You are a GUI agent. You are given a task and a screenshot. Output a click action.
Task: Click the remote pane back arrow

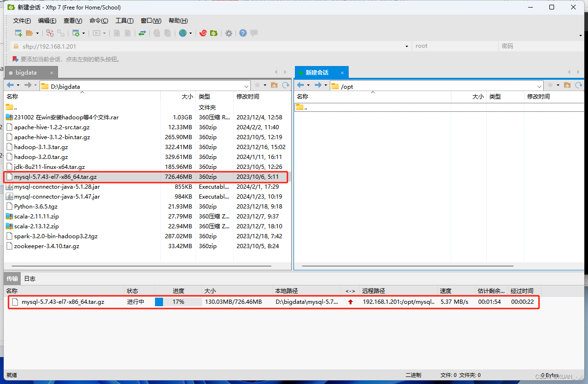(x=301, y=85)
